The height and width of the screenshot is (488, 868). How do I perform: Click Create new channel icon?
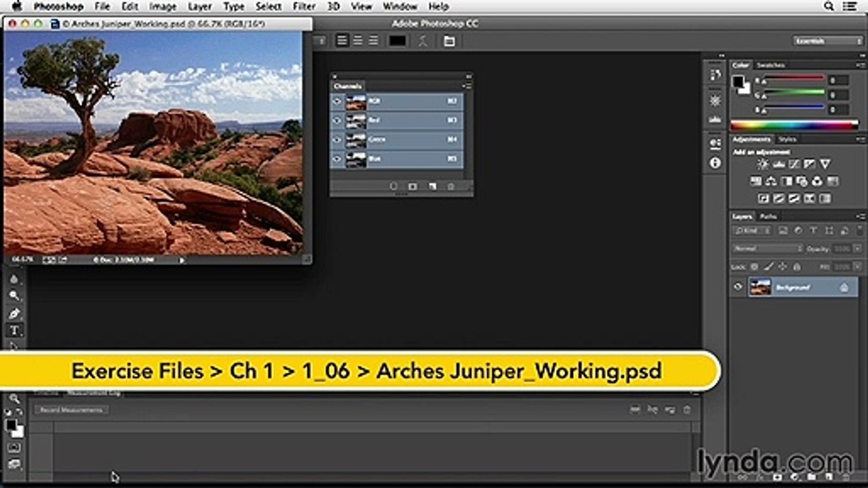(432, 186)
